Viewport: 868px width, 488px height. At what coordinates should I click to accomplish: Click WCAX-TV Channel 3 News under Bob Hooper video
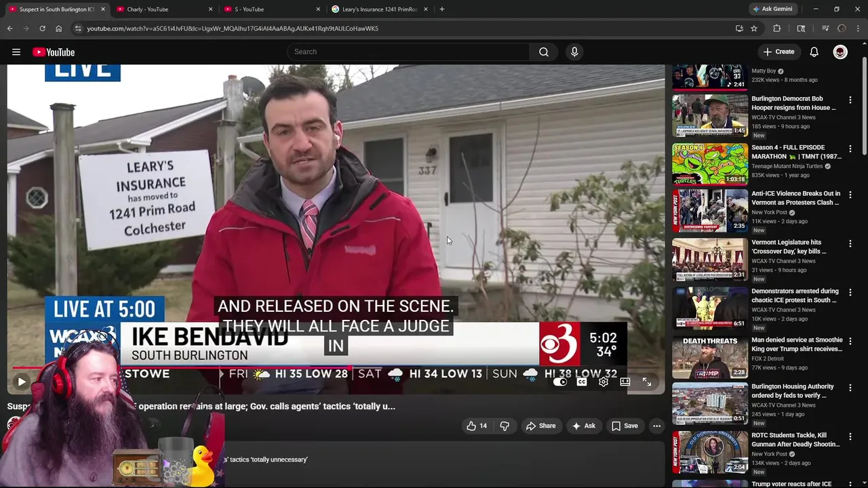pyautogui.click(x=783, y=117)
